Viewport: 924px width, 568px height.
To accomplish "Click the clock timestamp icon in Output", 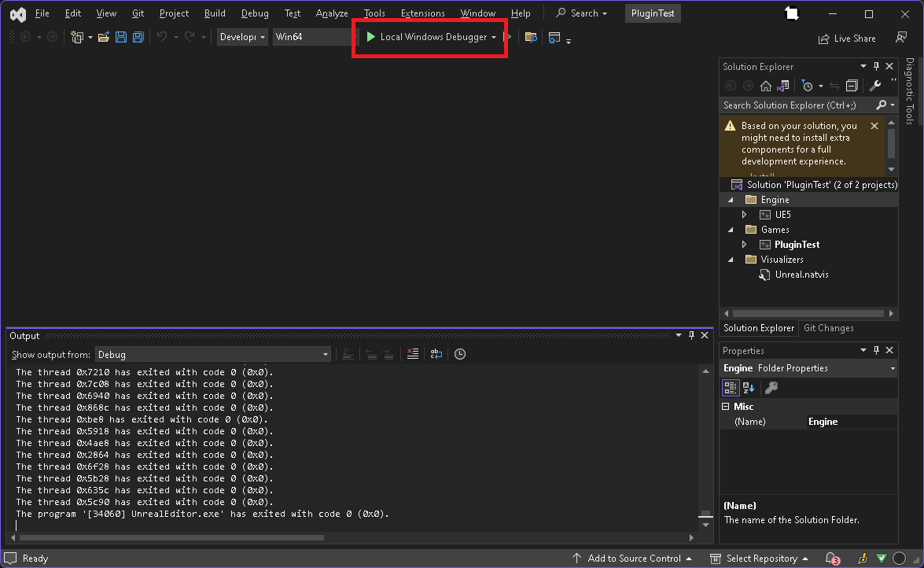I will [460, 354].
